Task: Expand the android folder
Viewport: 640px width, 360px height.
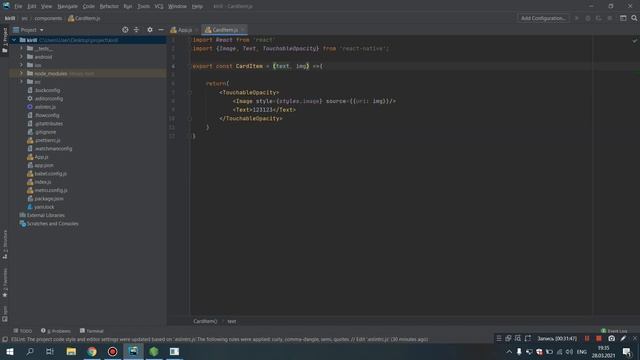Action: point(21,57)
